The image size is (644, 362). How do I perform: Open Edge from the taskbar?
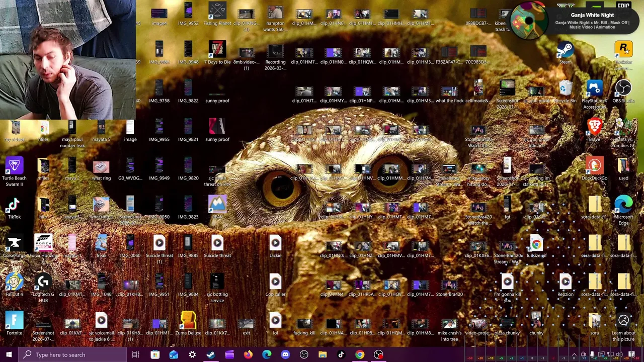click(x=267, y=354)
